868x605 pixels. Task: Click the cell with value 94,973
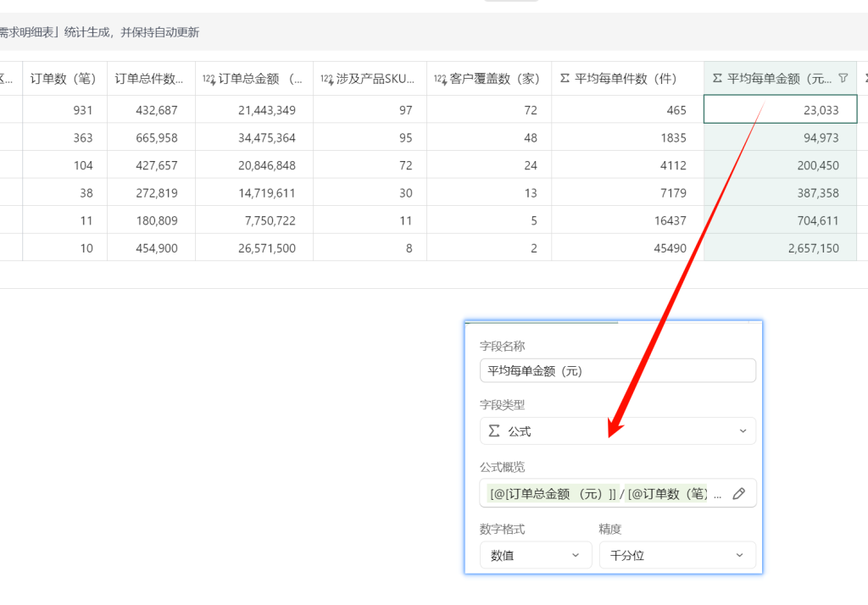(781, 137)
